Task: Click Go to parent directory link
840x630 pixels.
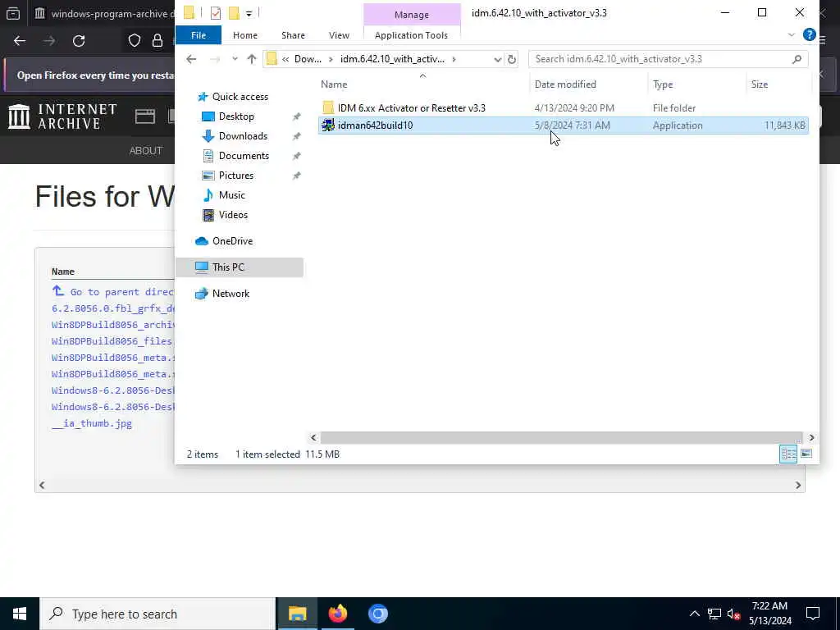Action: pyautogui.click(x=112, y=292)
